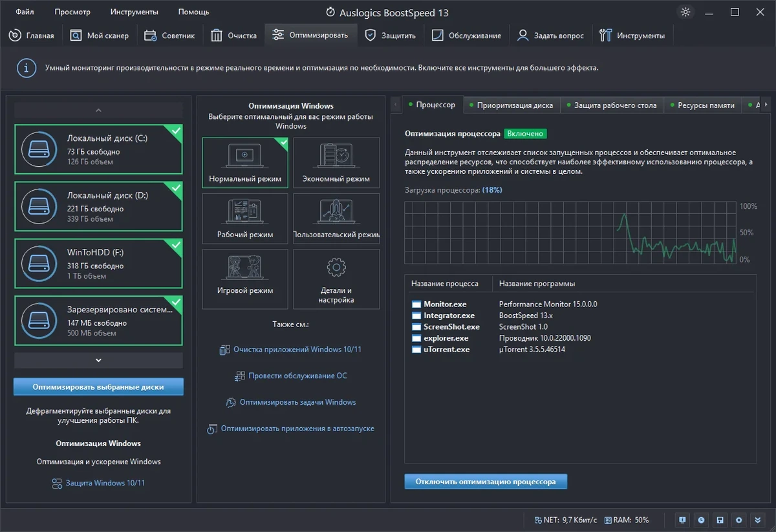Open the Советник calendar tab

click(169, 36)
